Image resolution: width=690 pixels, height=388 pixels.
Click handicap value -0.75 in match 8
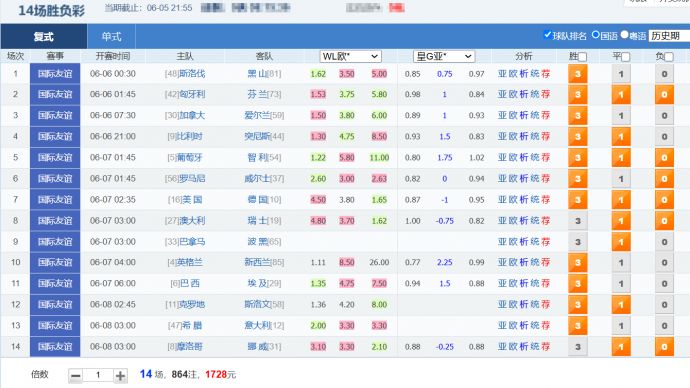444,221
